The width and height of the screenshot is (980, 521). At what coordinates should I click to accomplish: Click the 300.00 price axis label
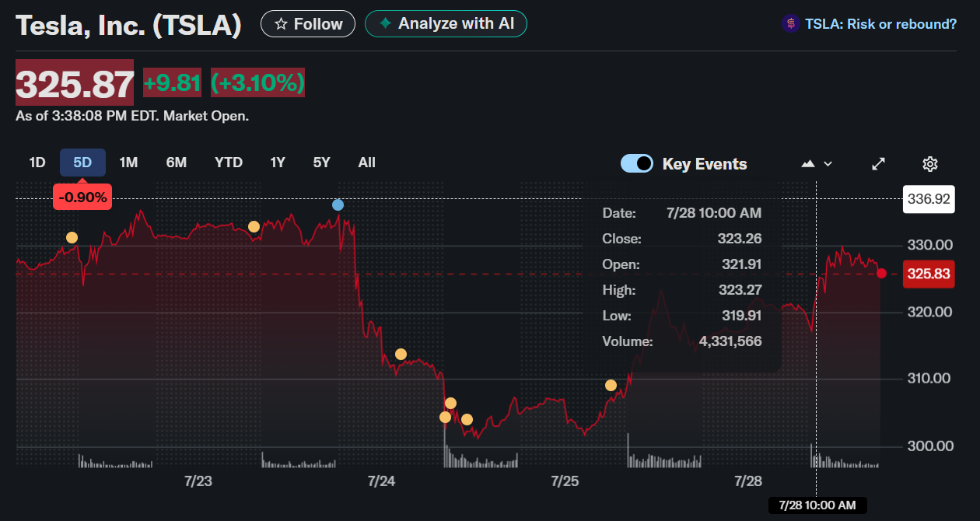[929, 446]
